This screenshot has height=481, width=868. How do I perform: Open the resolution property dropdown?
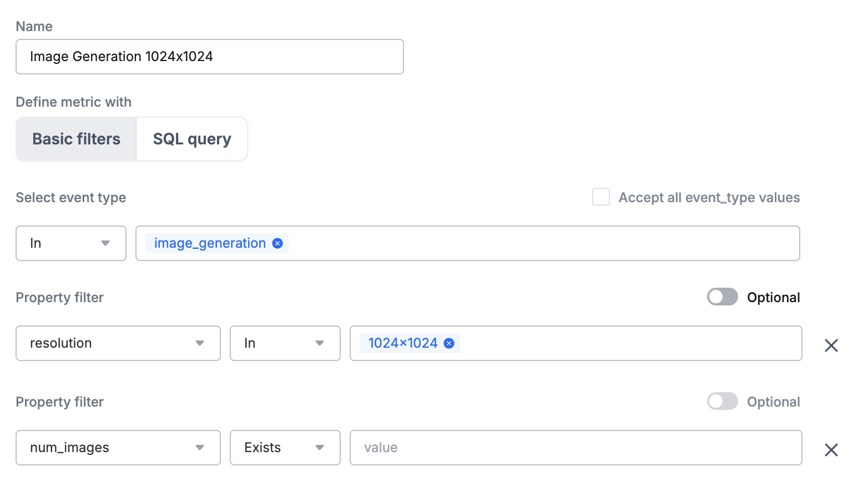tap(117, 343)
